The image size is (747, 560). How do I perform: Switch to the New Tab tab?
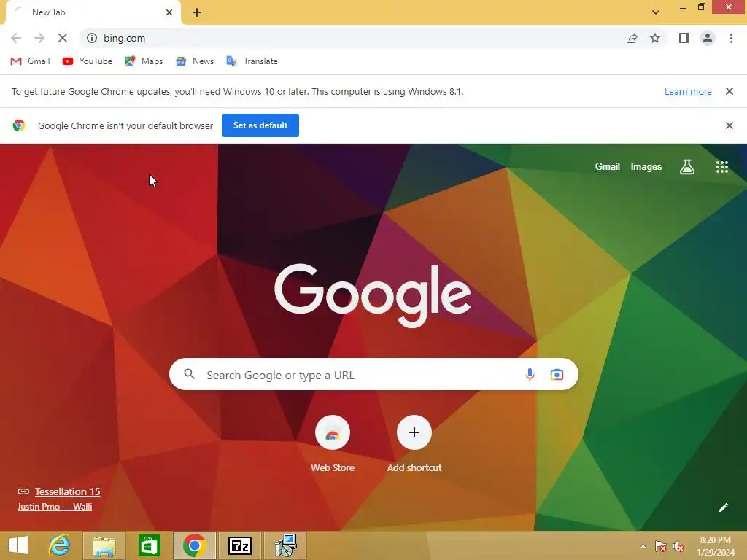[x=93, y=12]
